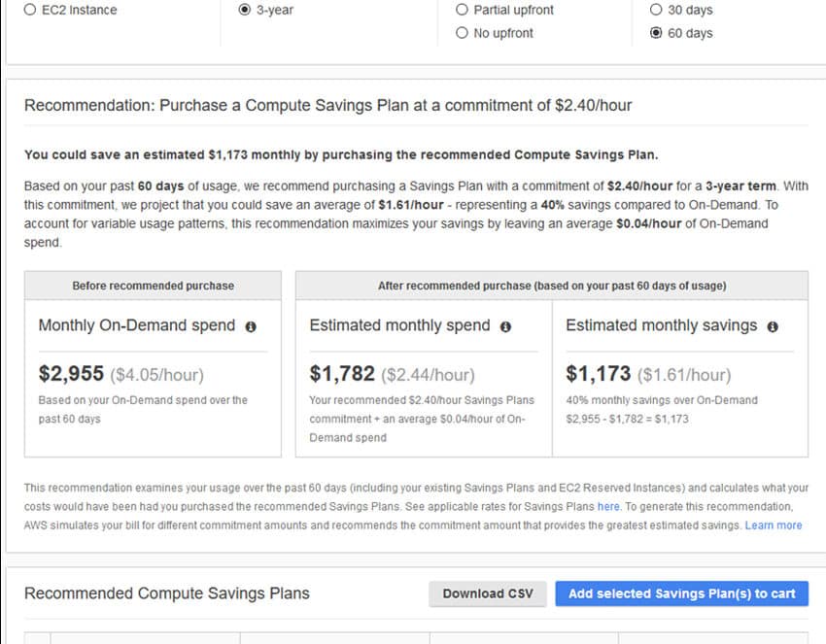Click the Recommended Compute Savings Plans heading
This screenshot has height=644, width=826.
click(x=167, y=593)
